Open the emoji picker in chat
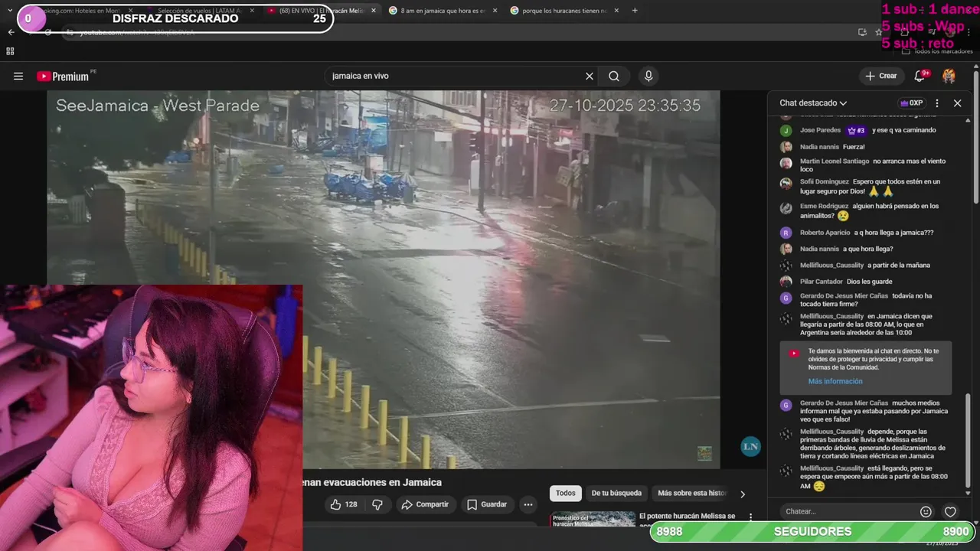This screenshot has height=551, width=980. point(926,511)
